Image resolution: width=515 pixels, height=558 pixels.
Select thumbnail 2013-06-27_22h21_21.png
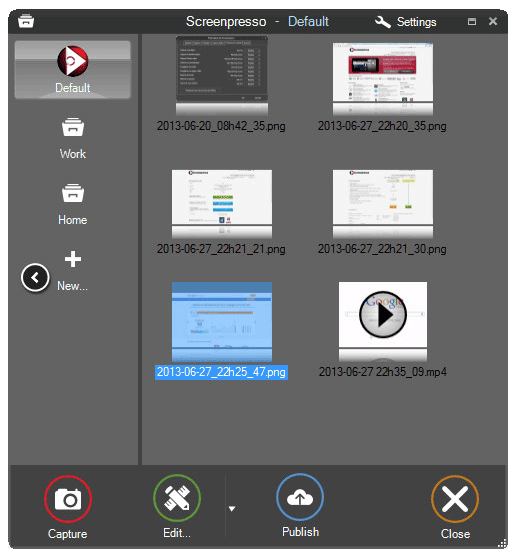(x=222, y=204)
